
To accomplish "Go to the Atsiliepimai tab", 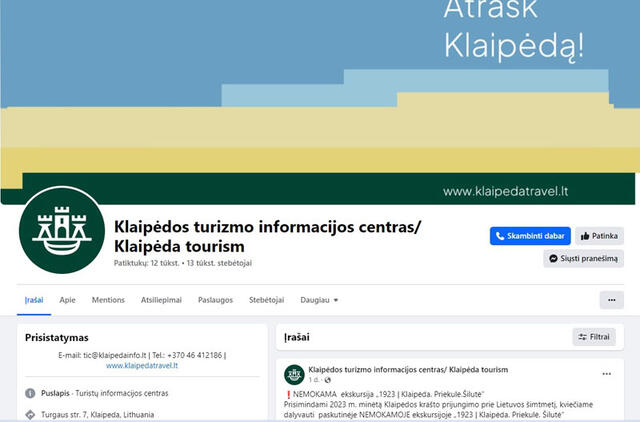I will pos(161,300).
